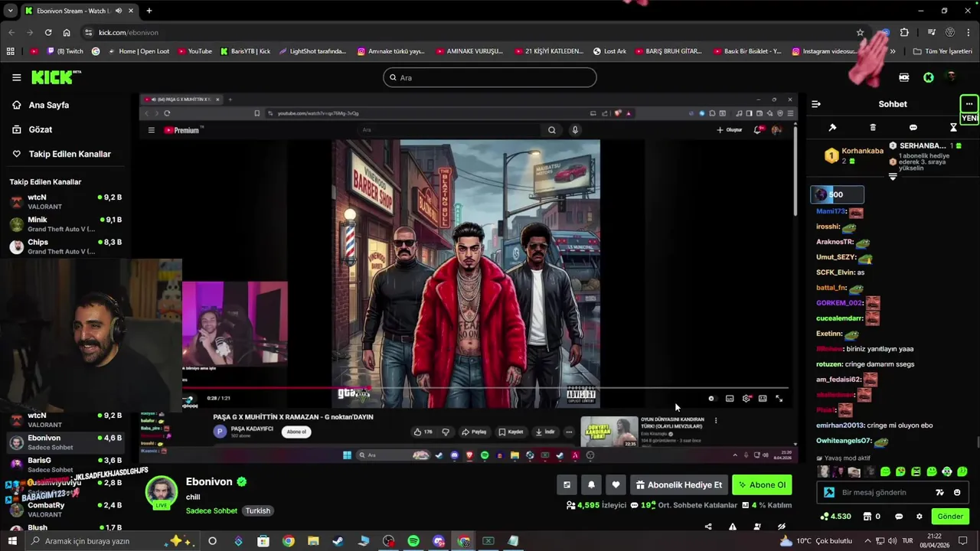Viewport: 980px width, 551px height.
Task: Click the crossed-out eye icon
Action: tap(782, 527)
